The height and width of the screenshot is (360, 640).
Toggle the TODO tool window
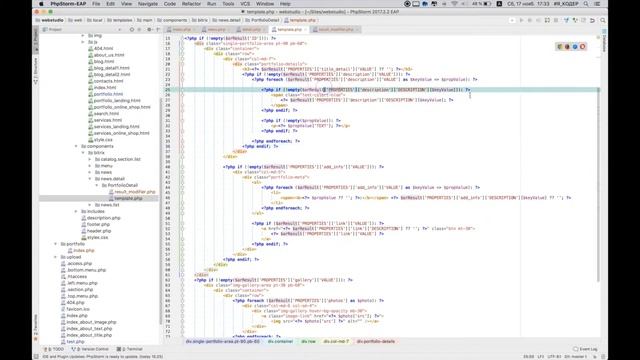(54, 349)
